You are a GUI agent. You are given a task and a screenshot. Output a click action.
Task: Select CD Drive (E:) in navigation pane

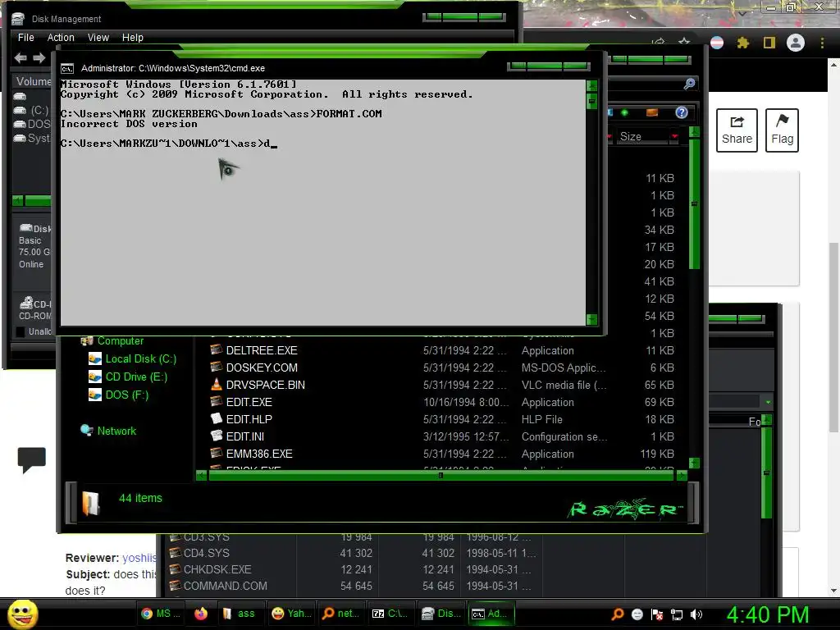(136, 377)
